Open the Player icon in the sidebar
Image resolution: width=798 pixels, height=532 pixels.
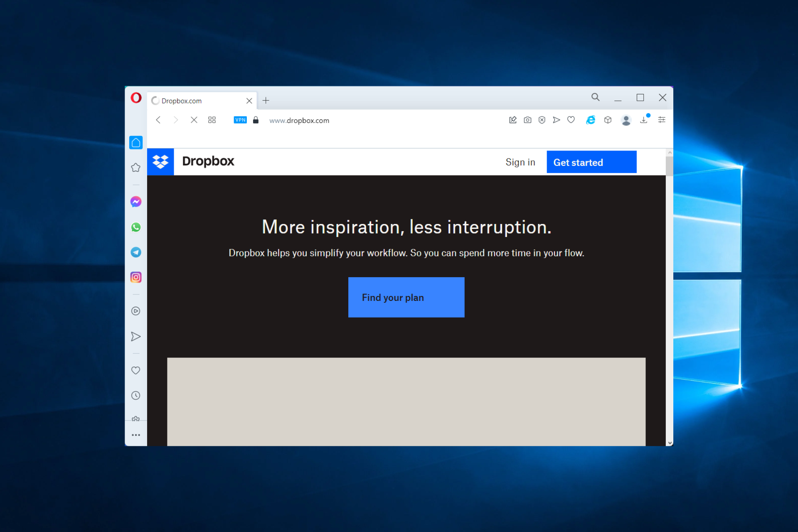tap(136, 311)
